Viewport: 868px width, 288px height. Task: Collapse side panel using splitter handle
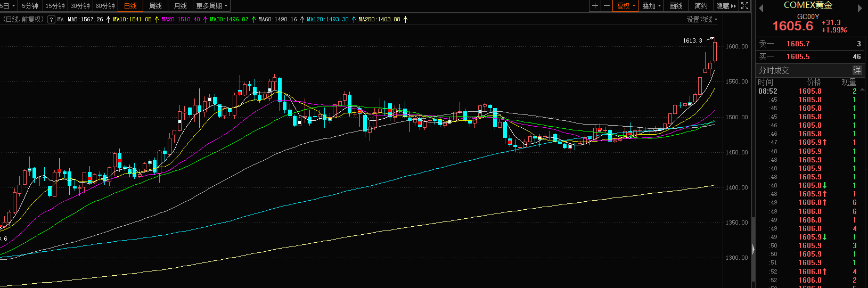tap(753, 249)
